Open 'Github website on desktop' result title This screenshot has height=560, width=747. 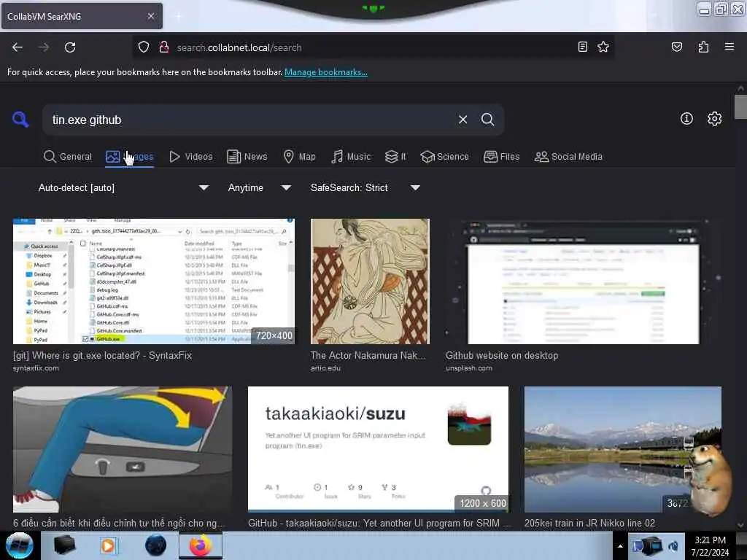click(502, 356)
